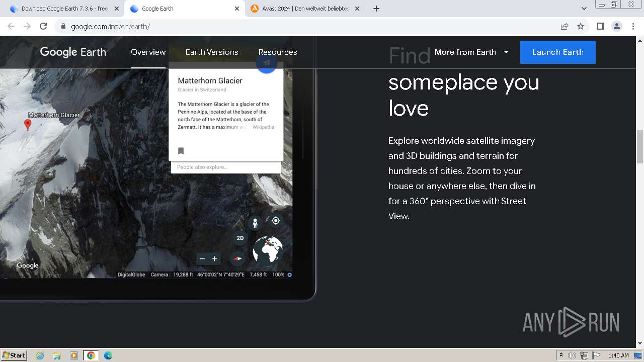Click the Street View pegman icon
The height and width of the screenshot is (362, 644).
click(255, 223)
